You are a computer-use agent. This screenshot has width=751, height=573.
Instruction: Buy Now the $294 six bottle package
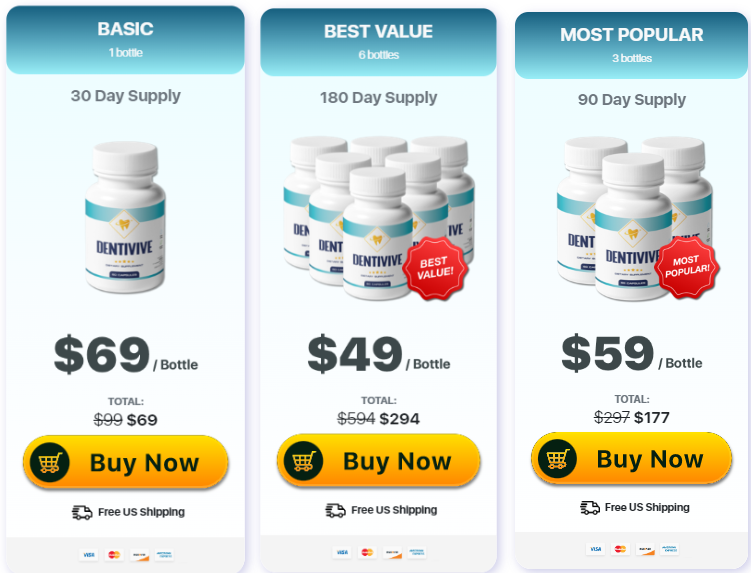point(378,461)
